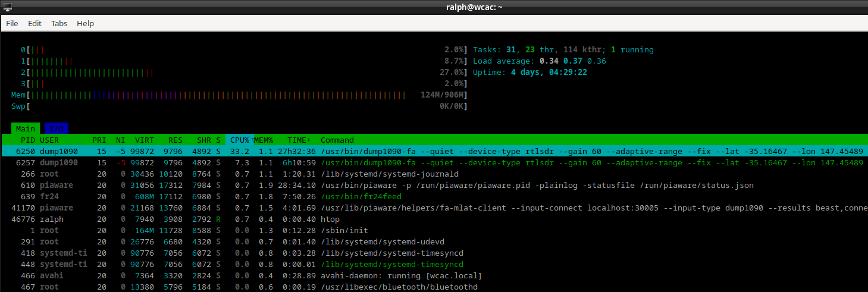
Task: Click the PID column header
Action: click(27, 140)
